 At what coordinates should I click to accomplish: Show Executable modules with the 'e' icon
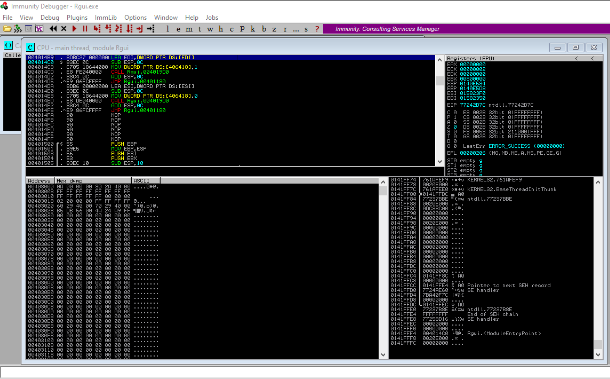(178, 29)
